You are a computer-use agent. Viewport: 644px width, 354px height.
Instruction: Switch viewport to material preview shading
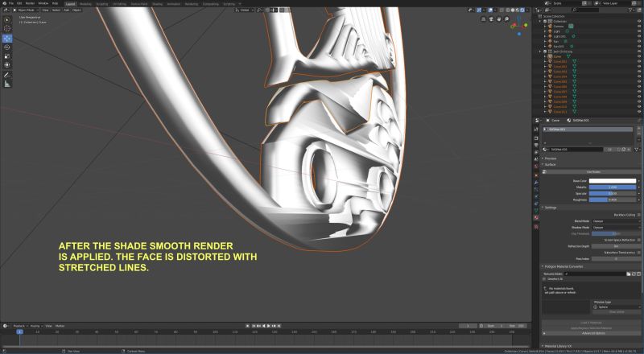click(518, 10)
